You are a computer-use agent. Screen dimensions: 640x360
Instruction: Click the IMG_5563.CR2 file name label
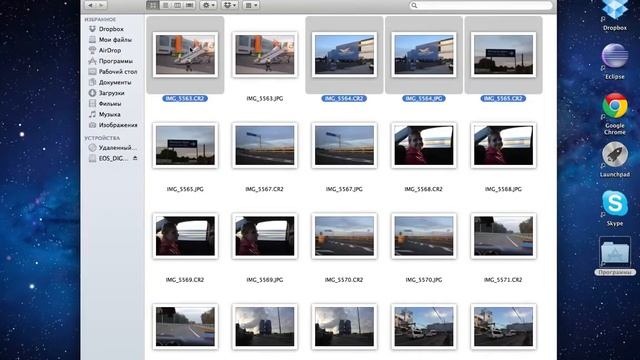[185, 98]
